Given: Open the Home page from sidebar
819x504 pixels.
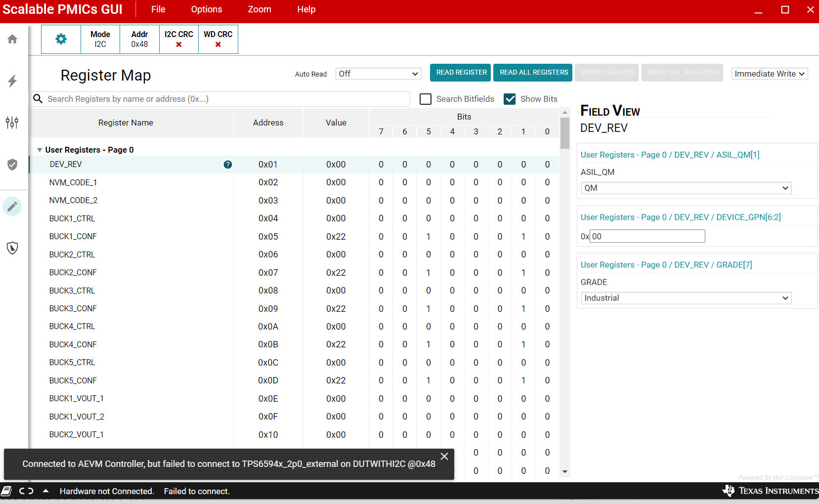Looking at the screenshot, I should click(12, 39).
